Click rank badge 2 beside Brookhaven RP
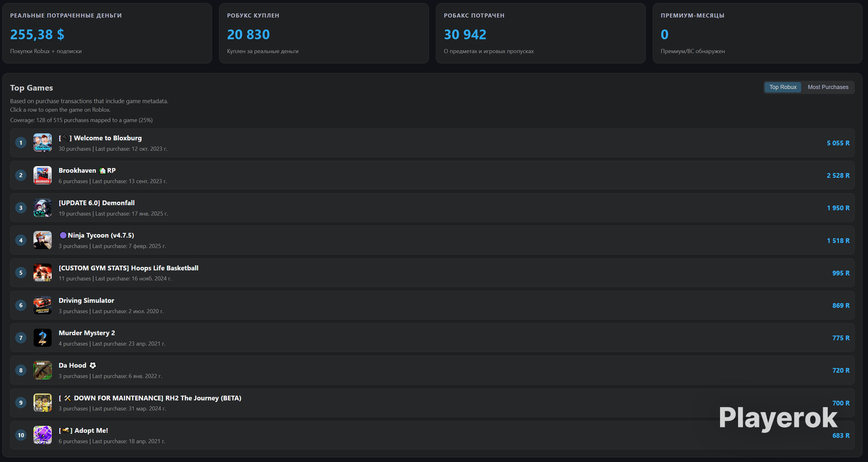This screenshot has width=868, height=462. 21,176
